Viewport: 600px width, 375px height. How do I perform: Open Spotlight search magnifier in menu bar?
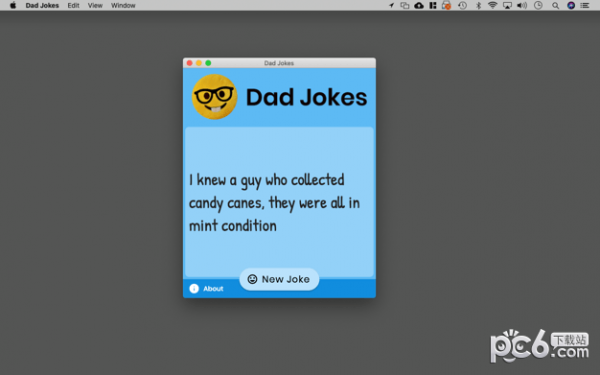(x=555, y=5)
